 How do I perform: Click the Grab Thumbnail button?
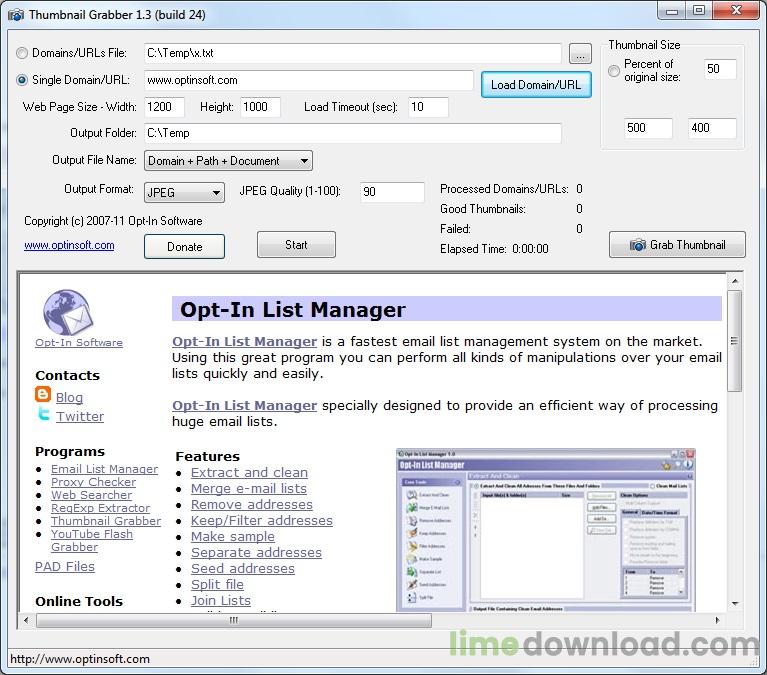(x=677, y=245)
